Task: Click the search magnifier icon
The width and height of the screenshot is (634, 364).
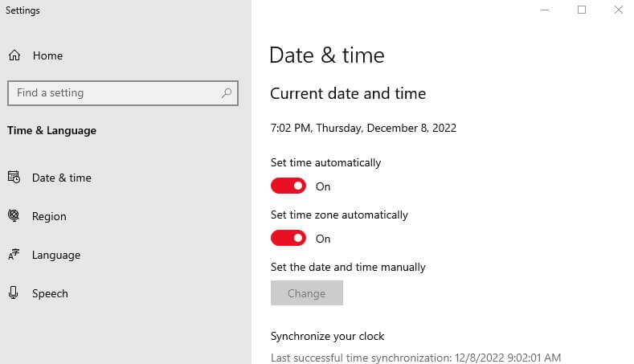Action: point(227,93)
